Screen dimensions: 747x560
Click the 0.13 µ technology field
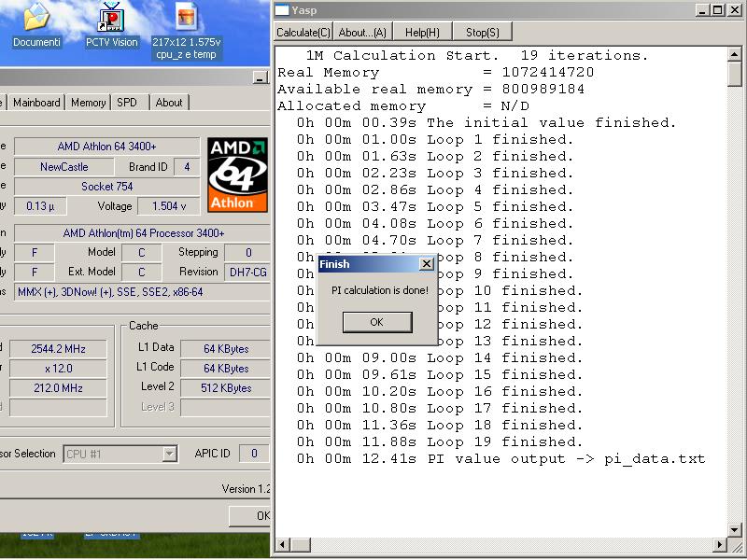(40, 206)
